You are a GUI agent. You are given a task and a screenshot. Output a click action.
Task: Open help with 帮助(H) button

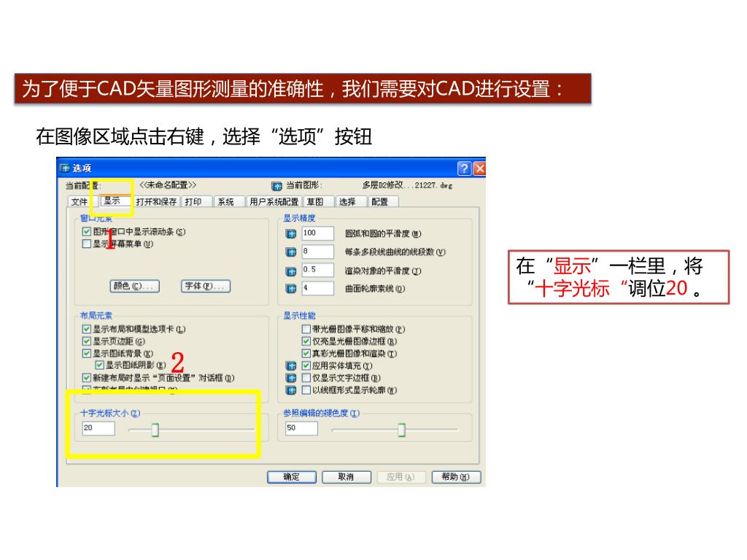pos(456,477)
